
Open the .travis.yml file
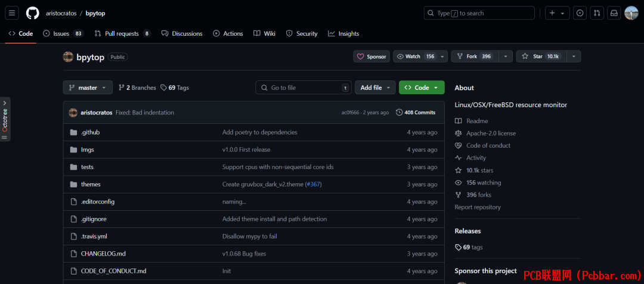94,236
